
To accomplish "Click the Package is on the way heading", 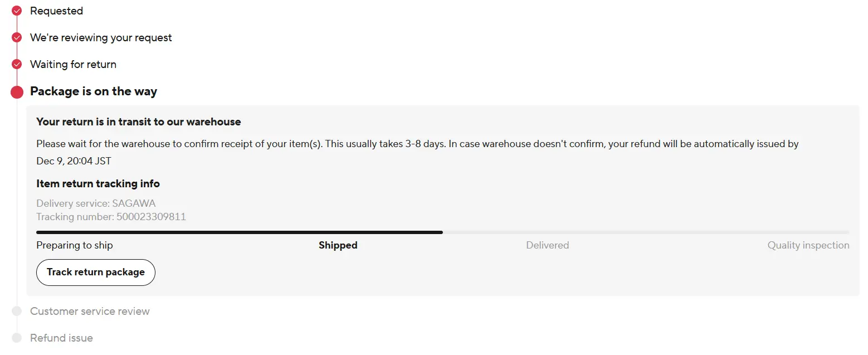I will coord(94,91).
